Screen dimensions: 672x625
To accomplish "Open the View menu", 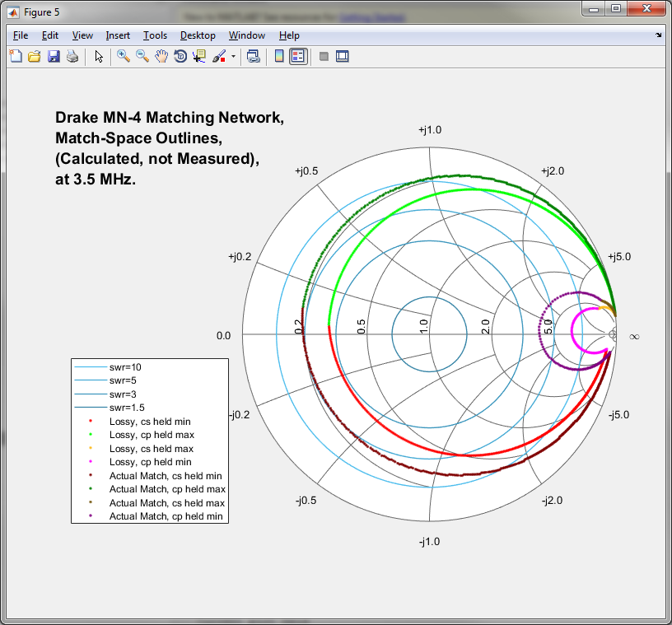I will [x=82, y=35].
